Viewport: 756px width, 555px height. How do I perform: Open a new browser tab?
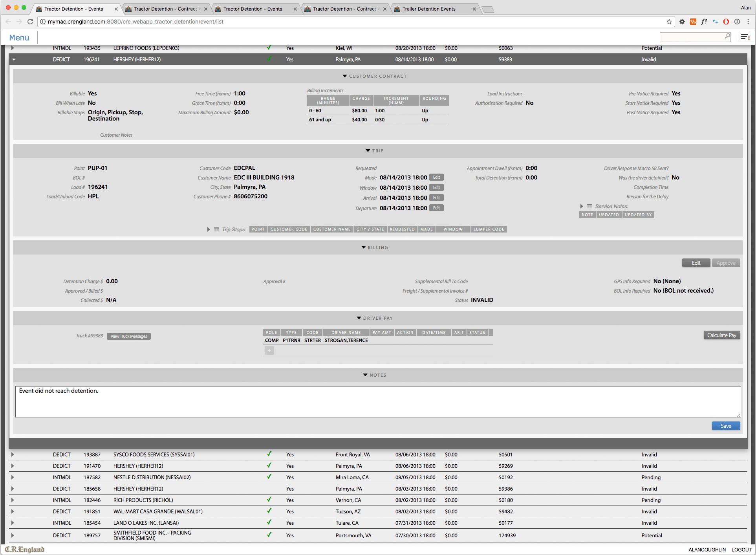click(x=488, y=9)
